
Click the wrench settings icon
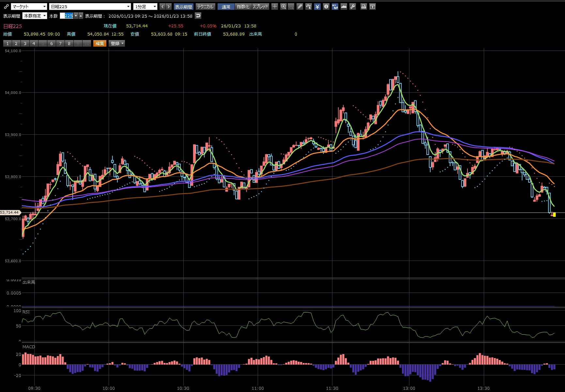click(x=353, y=7)
